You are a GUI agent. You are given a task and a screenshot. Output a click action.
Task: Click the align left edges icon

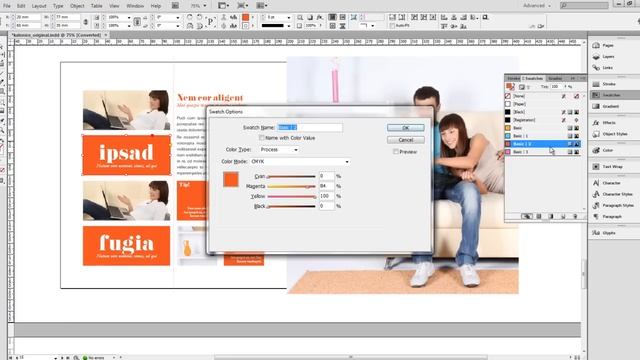[x=444, y=17]
